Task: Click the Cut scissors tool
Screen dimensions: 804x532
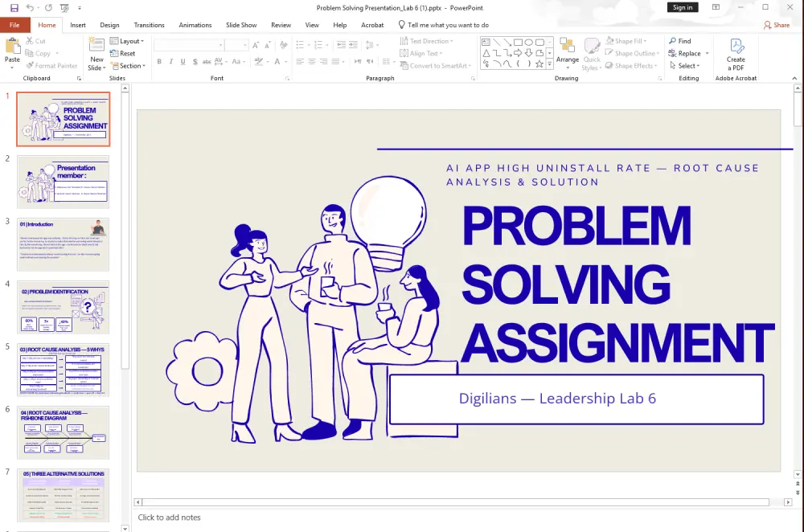Action: (x=36, y=41)
